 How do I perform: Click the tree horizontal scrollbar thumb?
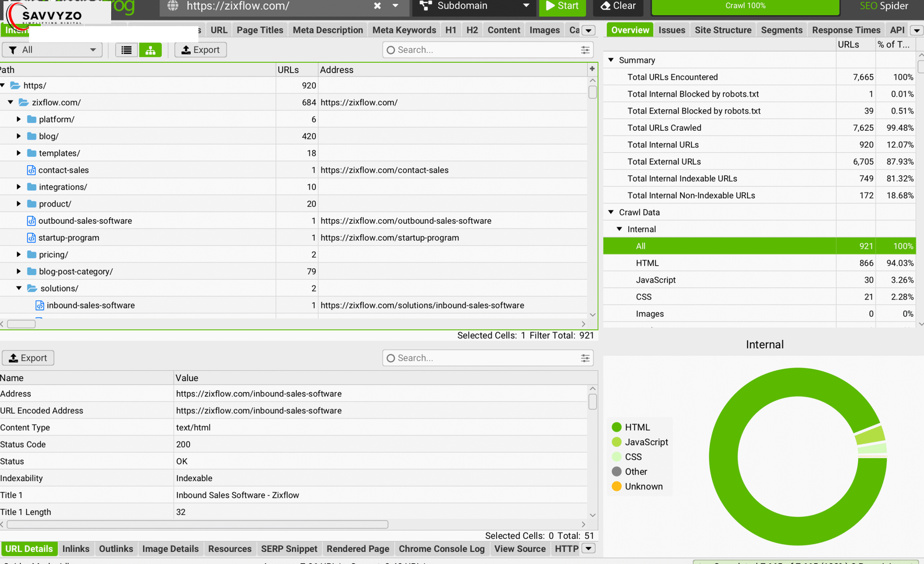pos(21,324)
